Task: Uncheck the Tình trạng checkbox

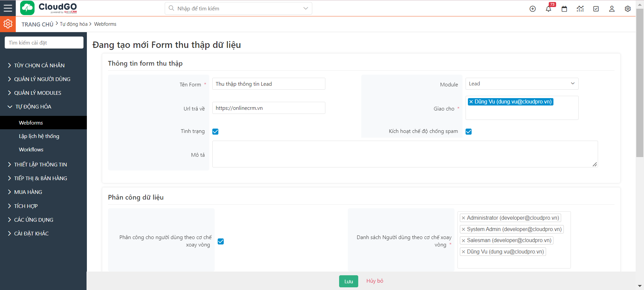Action: click(x=215, y=132)
